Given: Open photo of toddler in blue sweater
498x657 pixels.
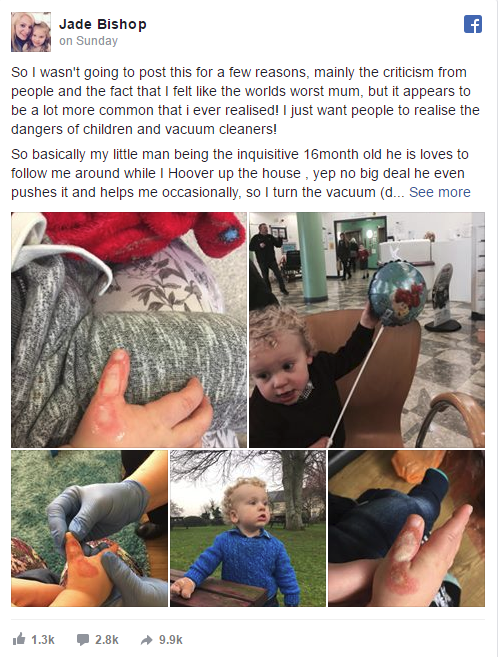Looking at the screenshot, I should [248, 528].
